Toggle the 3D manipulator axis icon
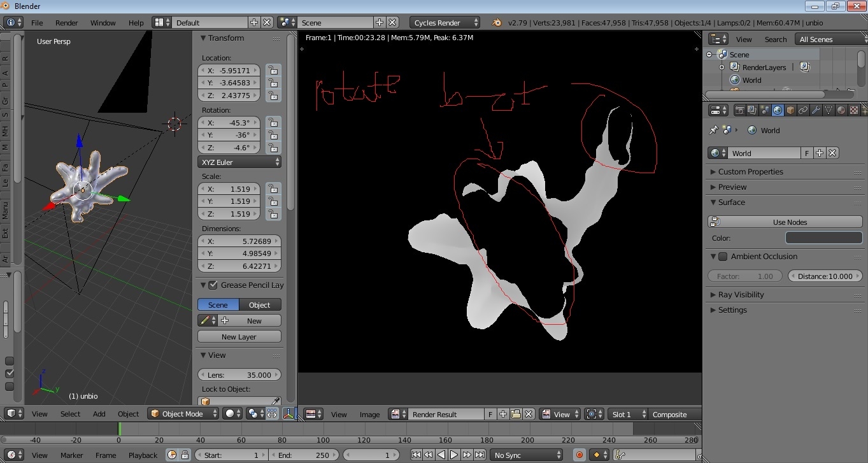 pos(289,414)
